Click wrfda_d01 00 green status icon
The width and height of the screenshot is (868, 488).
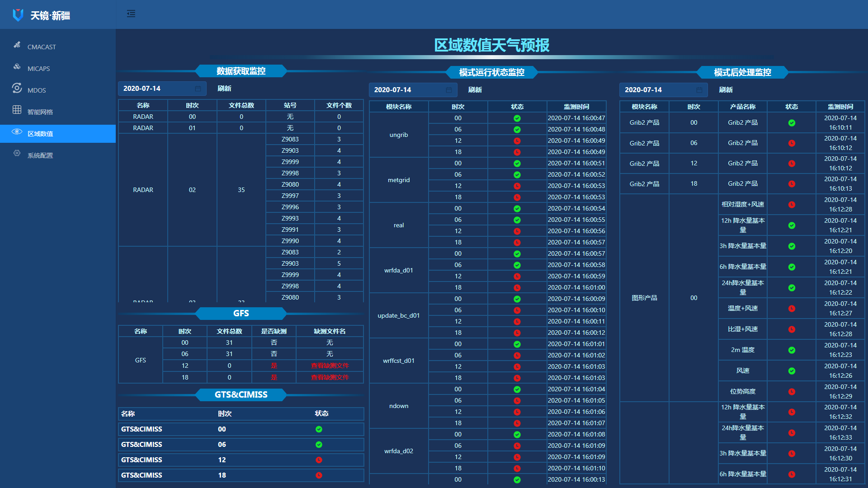[517, 254]
